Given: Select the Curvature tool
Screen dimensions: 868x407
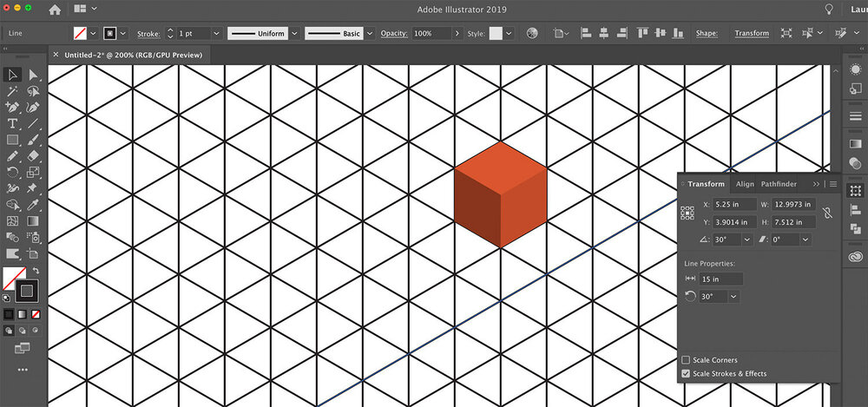Looking at the screenshot, I should pos(33,108).
